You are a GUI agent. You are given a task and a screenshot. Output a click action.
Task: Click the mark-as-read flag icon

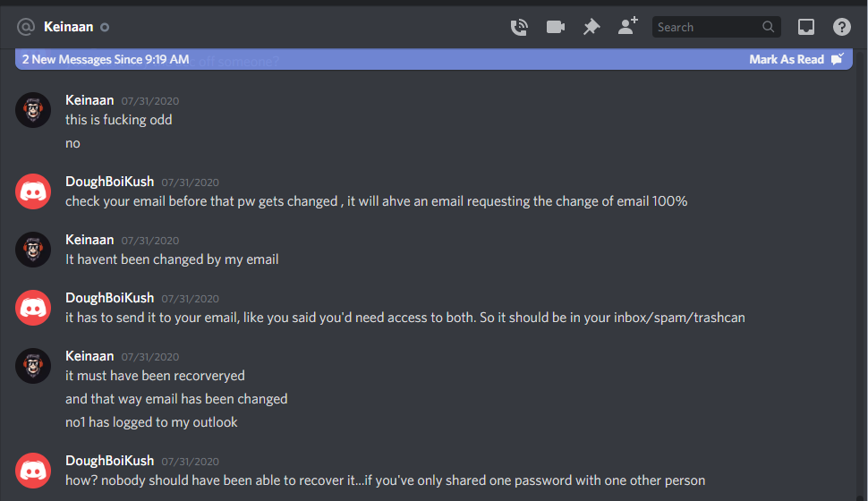pos(838,59)
